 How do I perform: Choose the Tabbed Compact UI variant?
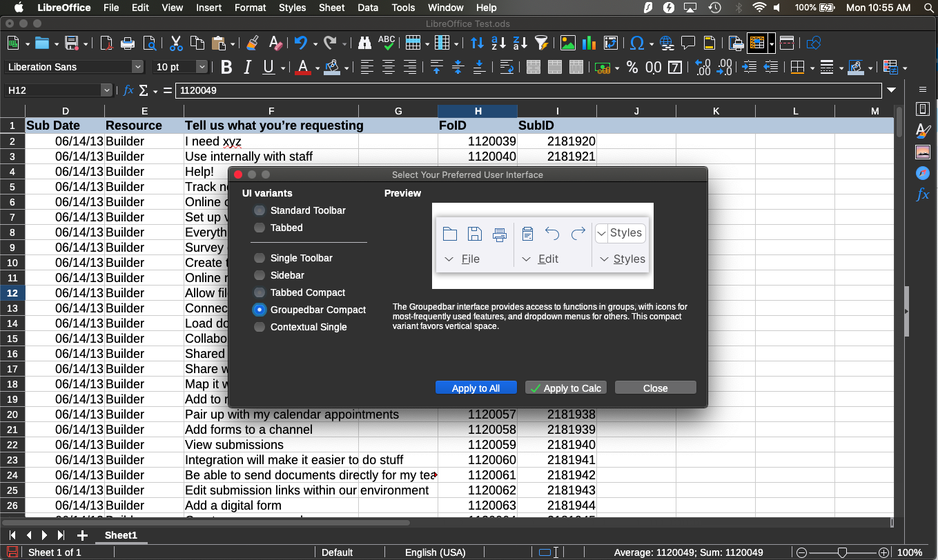(x=260, y=292)
